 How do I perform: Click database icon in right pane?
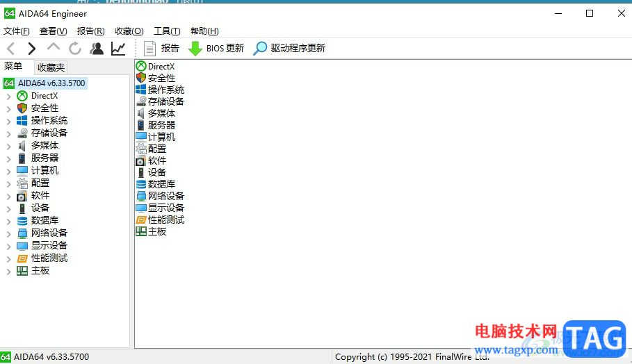point(141,184)
